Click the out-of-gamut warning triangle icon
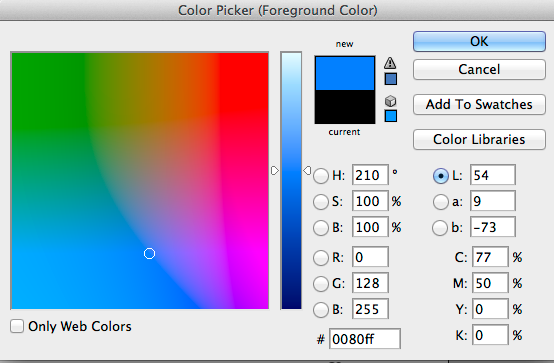The width and height of the screenshot is (554, 363). click(390, 63)
